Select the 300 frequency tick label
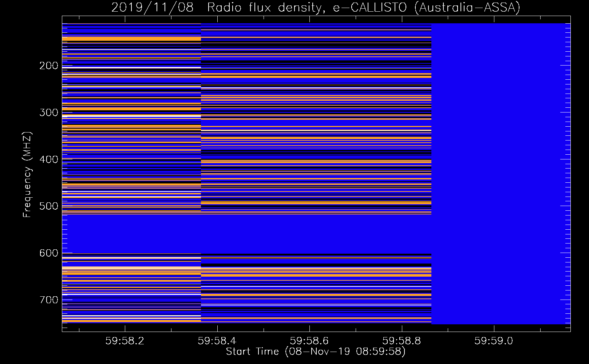Viewport: 589px width, 364px height. pos(49,112)
